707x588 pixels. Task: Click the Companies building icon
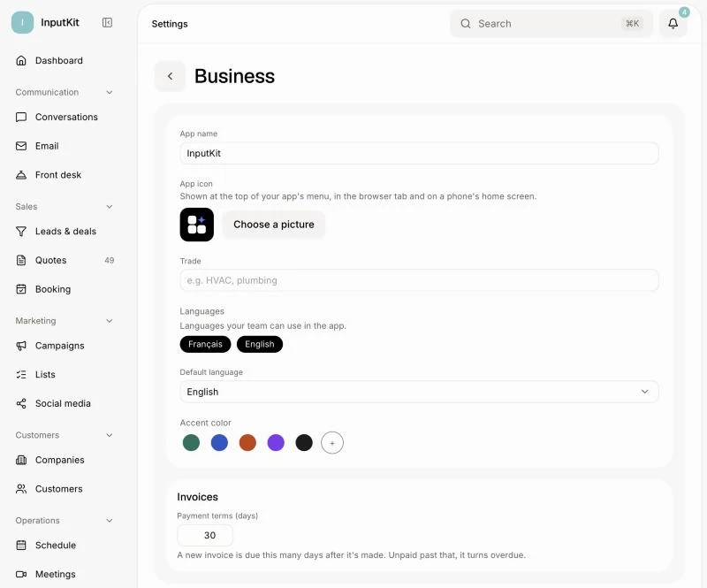point(21,460)
